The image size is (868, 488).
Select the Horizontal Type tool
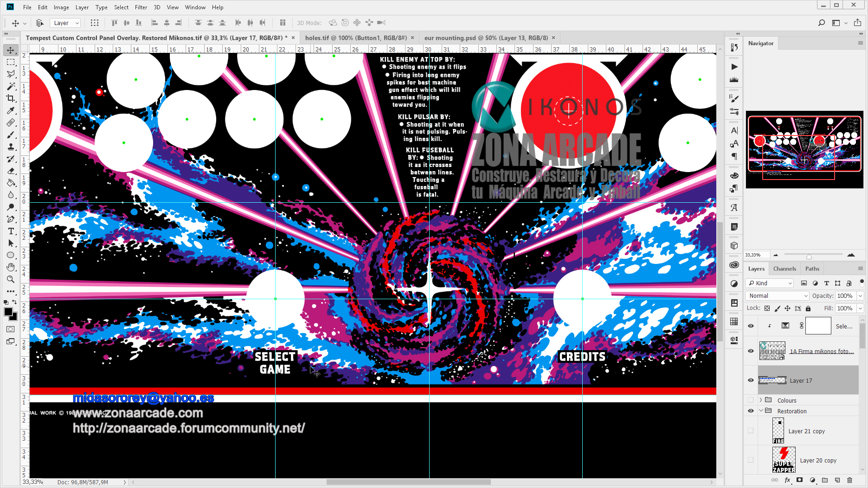click(x=11, y=231)
